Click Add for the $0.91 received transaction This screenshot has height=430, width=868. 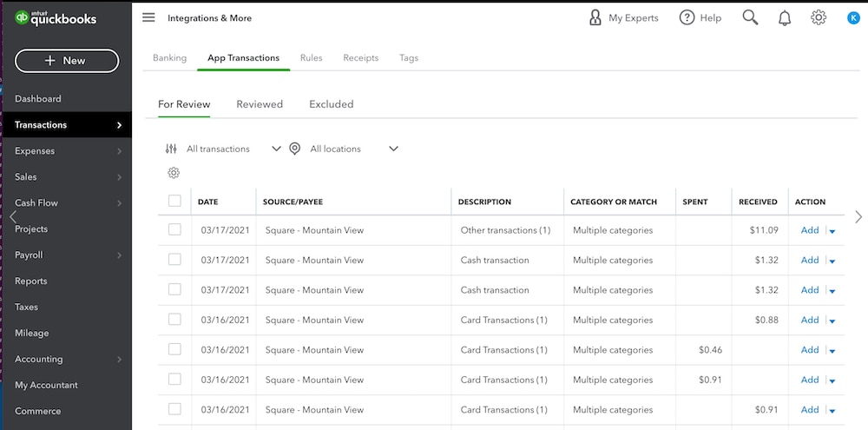pos(810,409)
